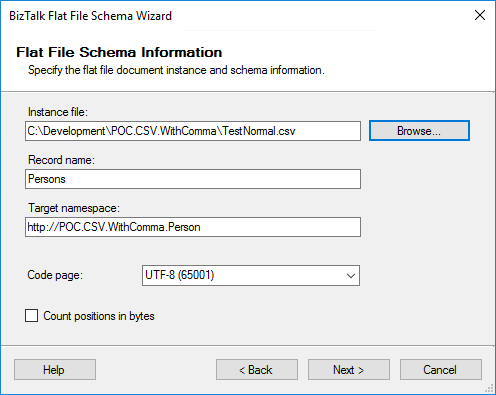
Task: Click into the Record name field
Action: click(193, 179)
